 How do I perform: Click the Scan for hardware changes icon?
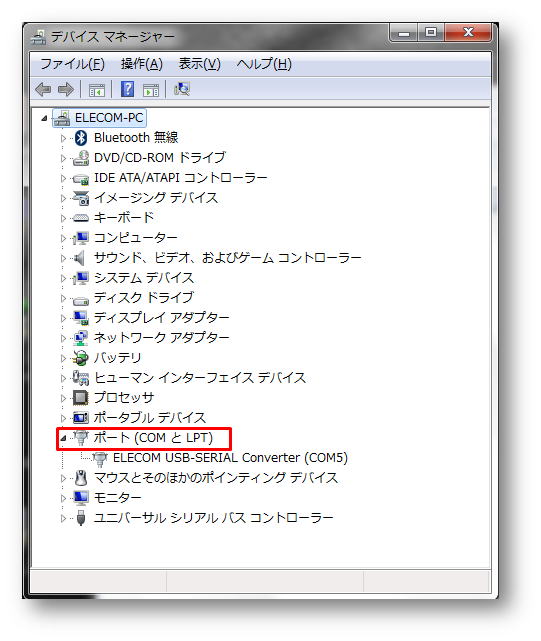pos(182,89)
